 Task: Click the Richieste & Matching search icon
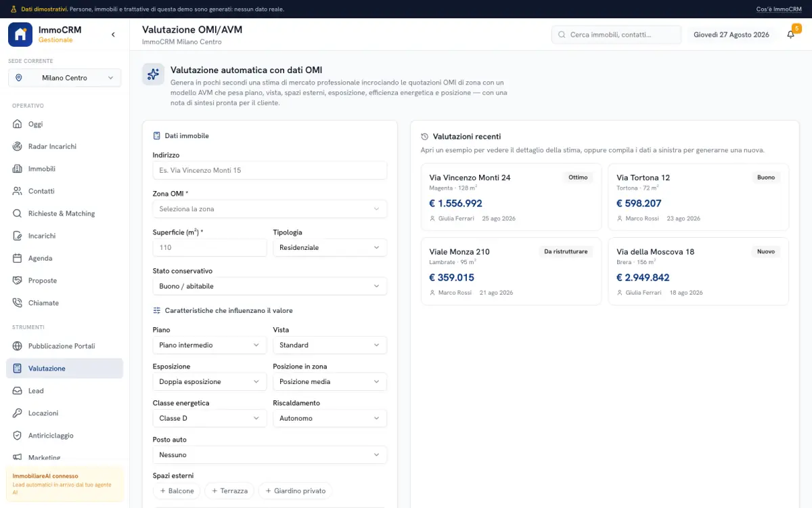pos(18,213)
